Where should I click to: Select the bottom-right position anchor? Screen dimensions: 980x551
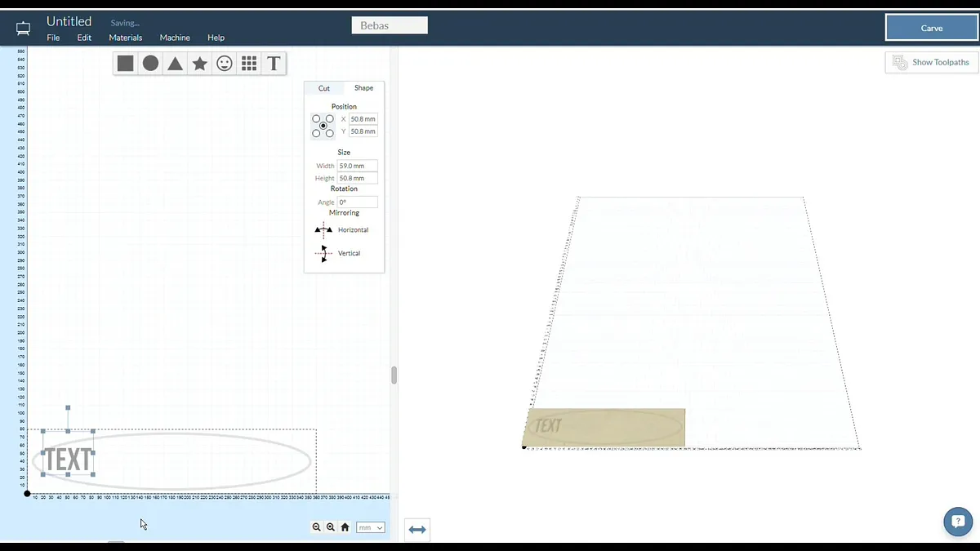330,133
